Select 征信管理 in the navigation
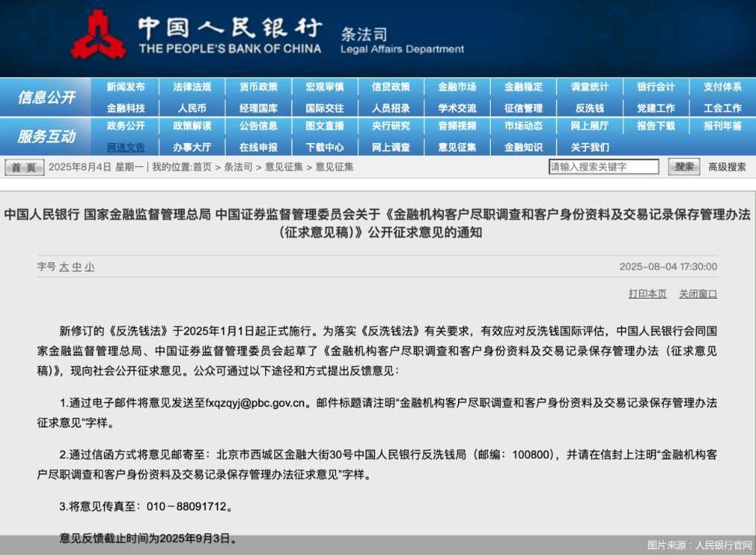Viewport: 756px width, 555px height. tap(524, 108)
